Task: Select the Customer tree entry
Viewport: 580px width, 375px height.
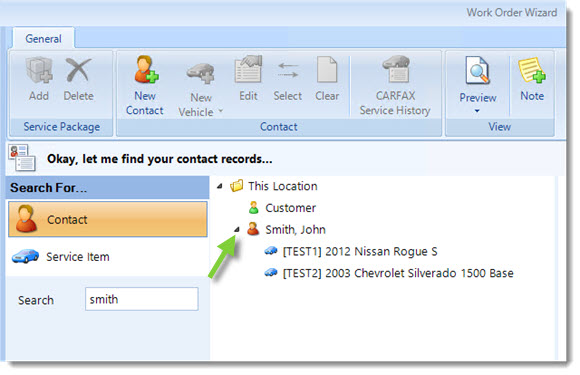Action: pos(290,208)
